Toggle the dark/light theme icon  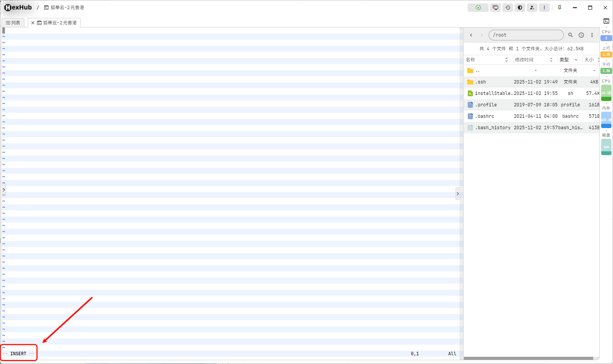520,8
